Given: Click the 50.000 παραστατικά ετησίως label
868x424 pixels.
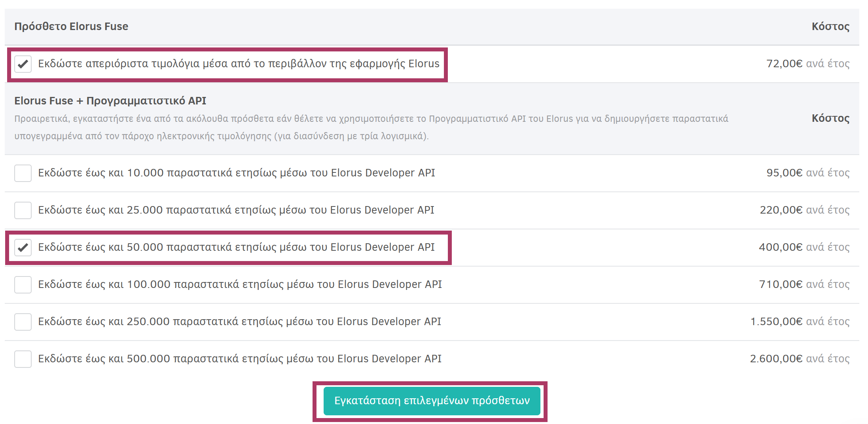Looking at the screenshot, I should [236, 247].
